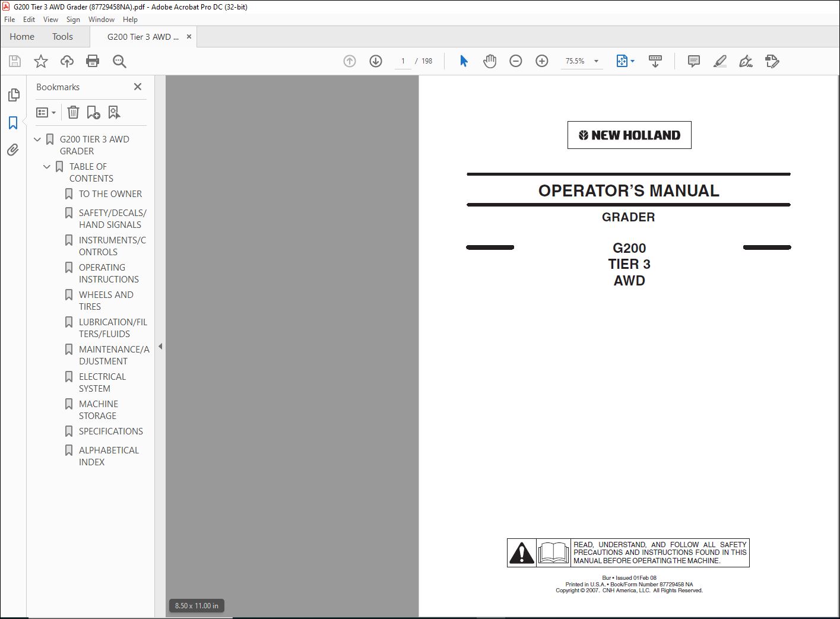
Task: Enable scrolling mode icon
Action: pyautogui.click(x=655, y=61)
